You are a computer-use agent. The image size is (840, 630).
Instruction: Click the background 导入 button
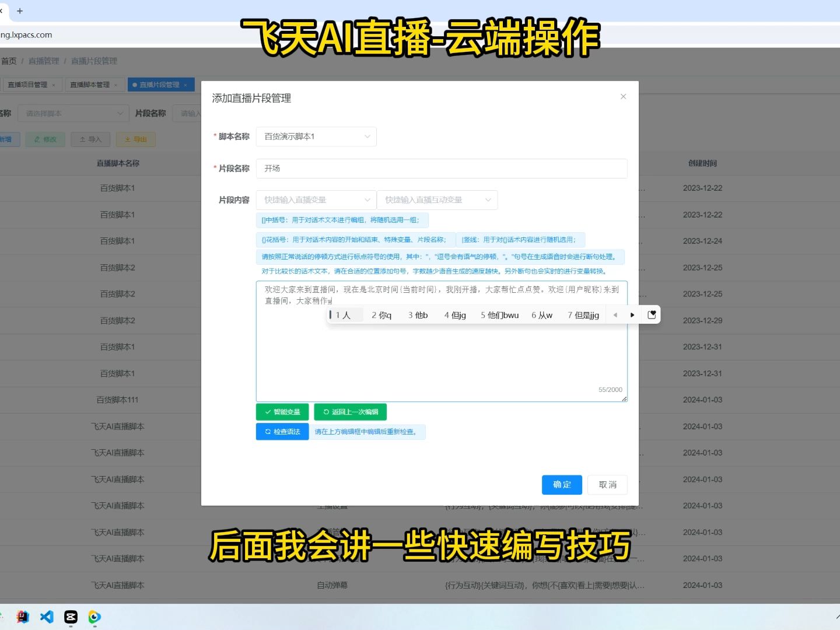(90, 139)
